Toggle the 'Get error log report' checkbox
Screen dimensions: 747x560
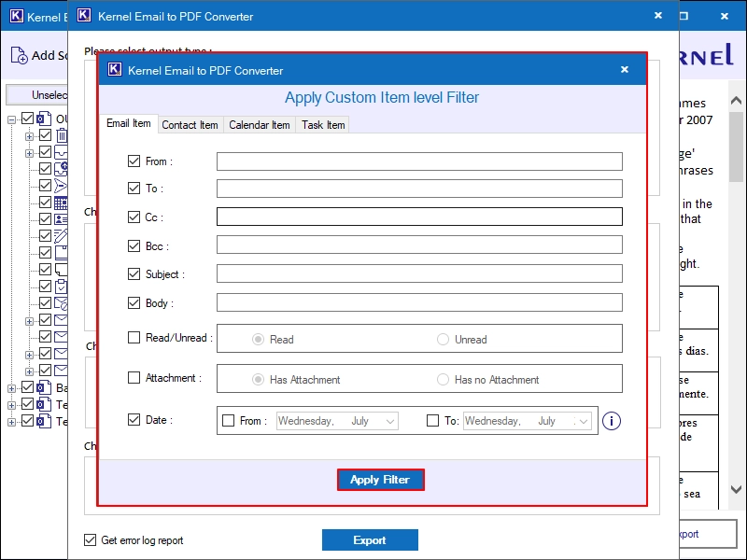tap(90, 539)
